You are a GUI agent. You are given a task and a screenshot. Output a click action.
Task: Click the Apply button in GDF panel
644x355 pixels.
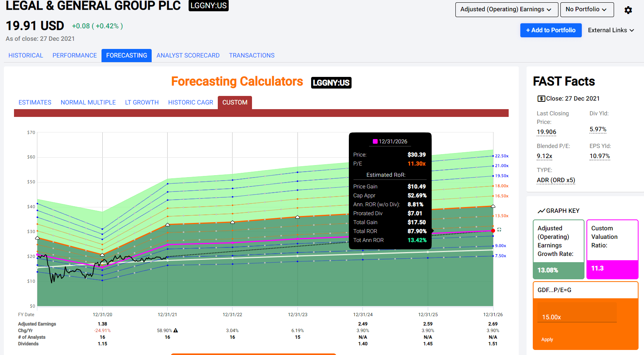point(547,339)
